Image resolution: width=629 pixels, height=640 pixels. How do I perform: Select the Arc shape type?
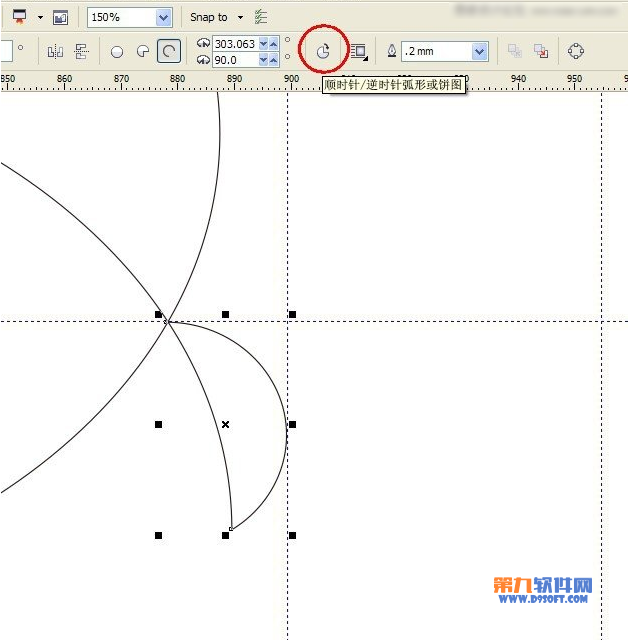169,51
